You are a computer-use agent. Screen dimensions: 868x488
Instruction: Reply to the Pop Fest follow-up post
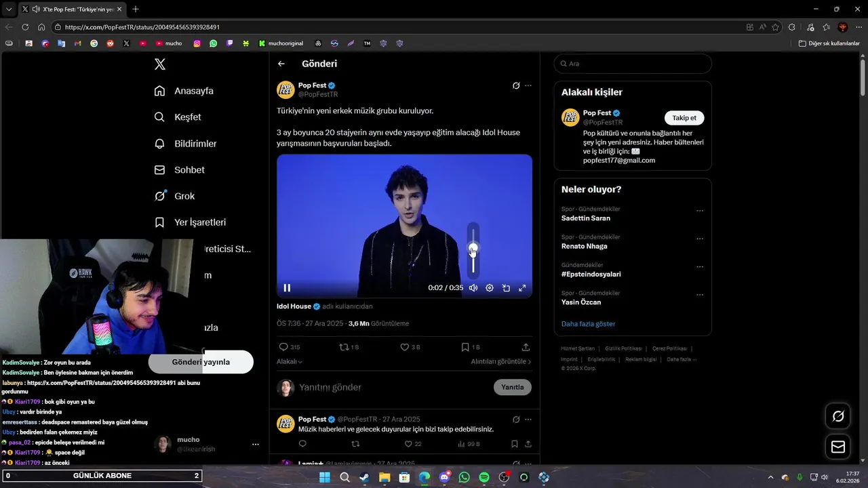[x=302, y=444]
